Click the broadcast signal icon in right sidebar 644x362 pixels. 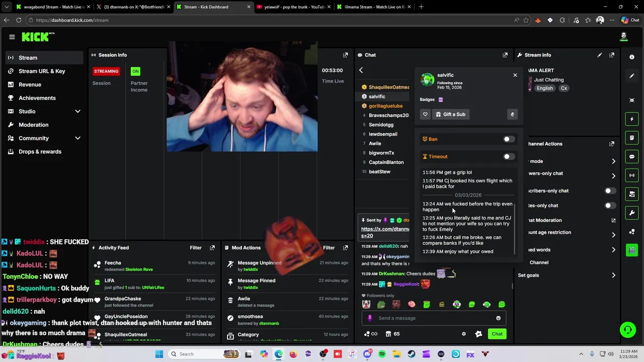[632, 175]
